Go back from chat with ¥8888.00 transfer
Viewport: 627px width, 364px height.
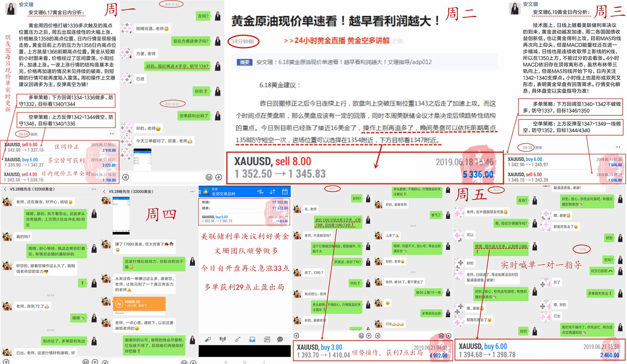pyautogui.click(x=104, y=191)
